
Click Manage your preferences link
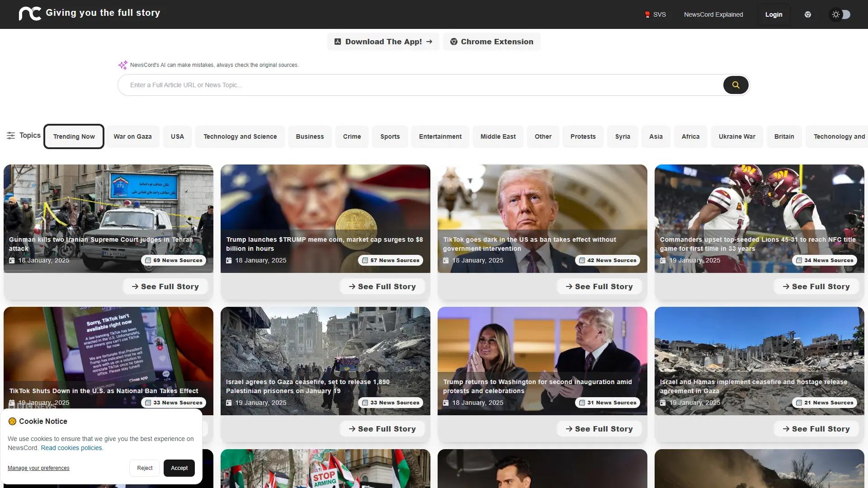[x=38, y=468]
